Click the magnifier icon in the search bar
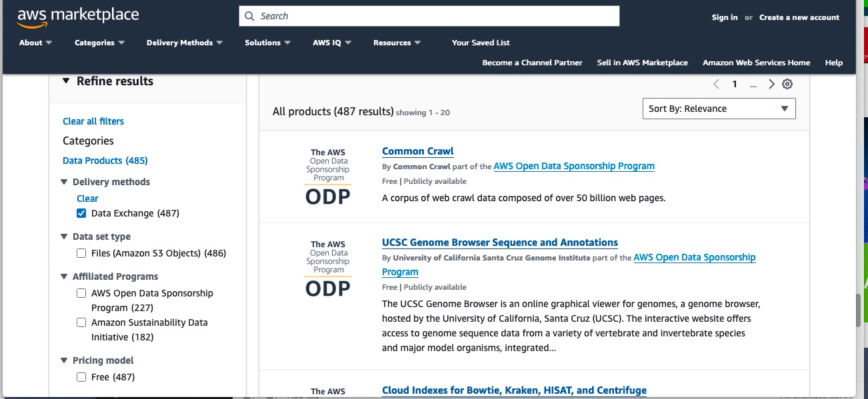This screenshot has width=868, height=399. pos(249,15)
